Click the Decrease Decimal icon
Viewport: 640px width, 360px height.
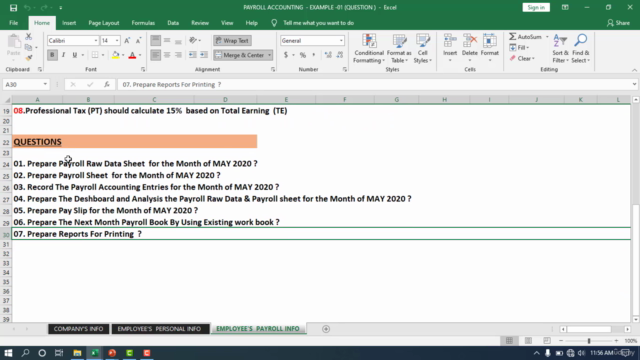point(340,55)
